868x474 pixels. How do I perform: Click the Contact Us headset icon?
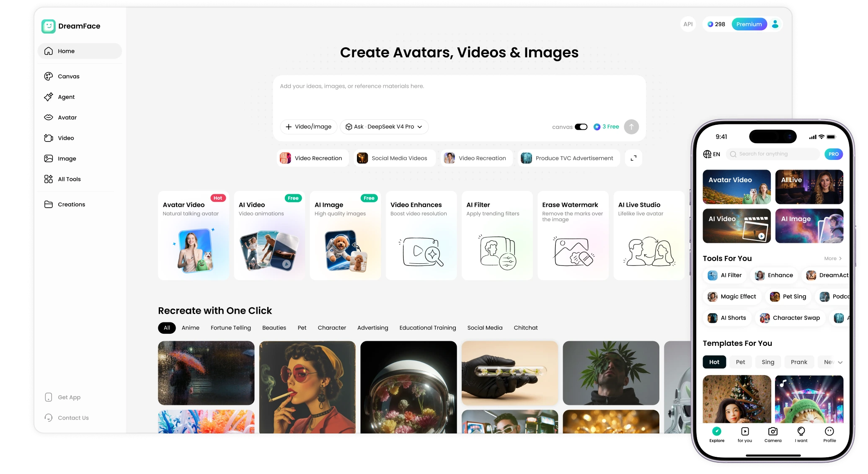point(49,417)
